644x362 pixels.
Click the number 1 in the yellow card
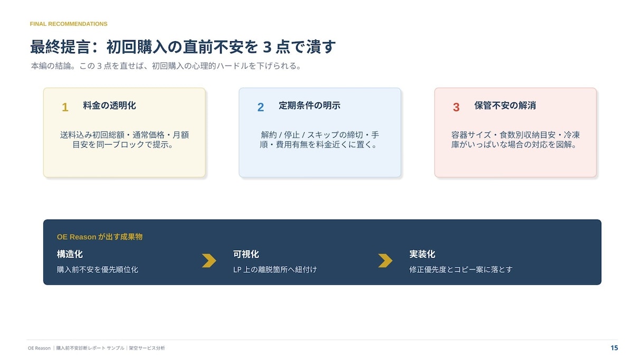[65, 107]
